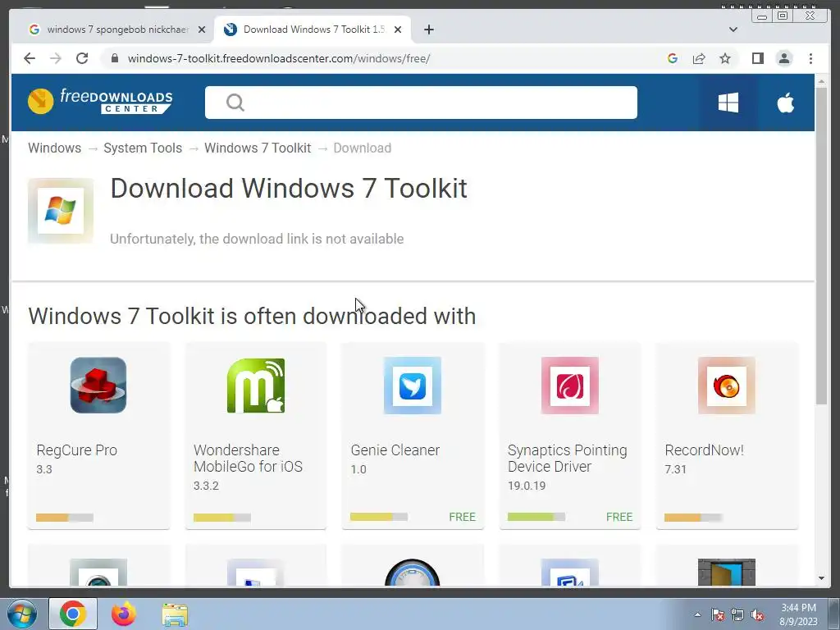Select the Windows platform icon
840x630 pixels.
click(728, 103)
